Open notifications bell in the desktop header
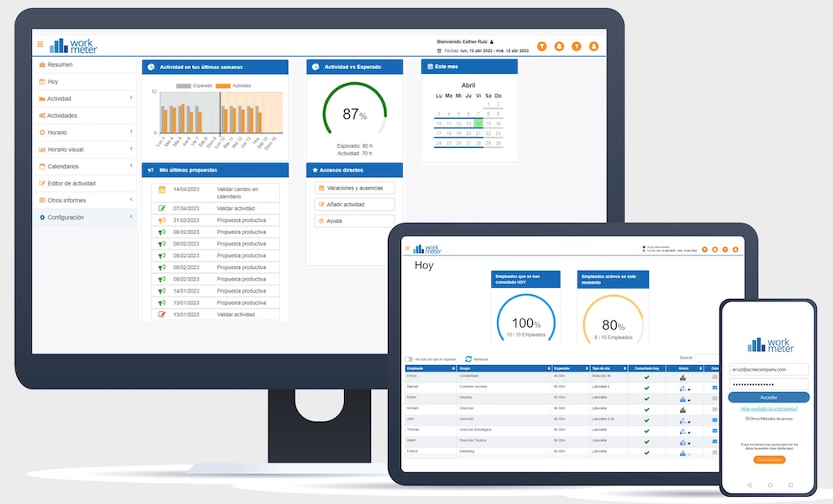Viewport: 833px width, 504px height. 559,46
